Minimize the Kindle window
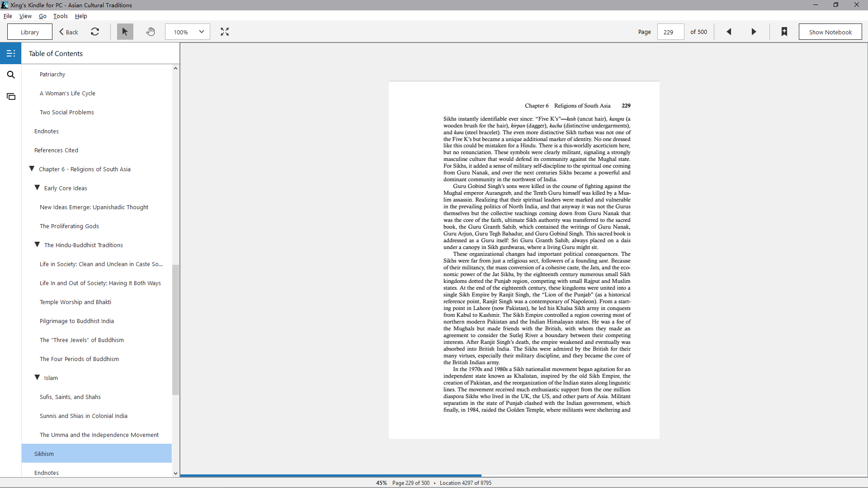 point(816,5)
